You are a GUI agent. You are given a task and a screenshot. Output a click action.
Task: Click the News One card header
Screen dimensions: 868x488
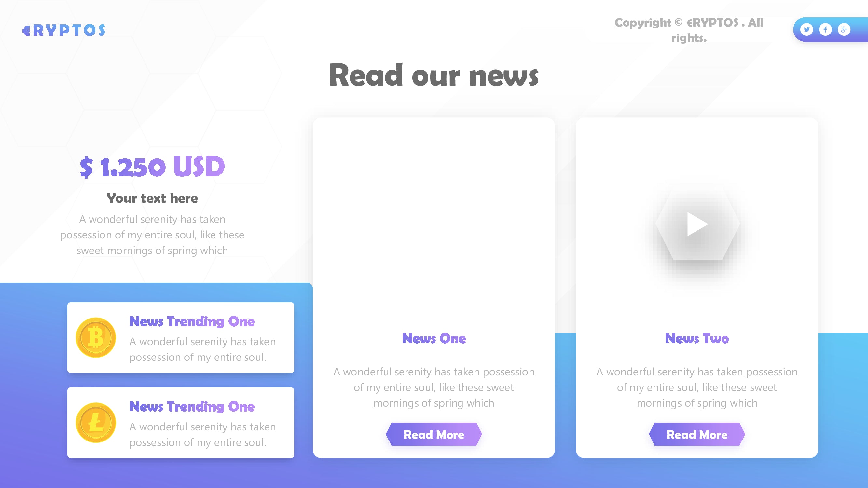point(434,338)
